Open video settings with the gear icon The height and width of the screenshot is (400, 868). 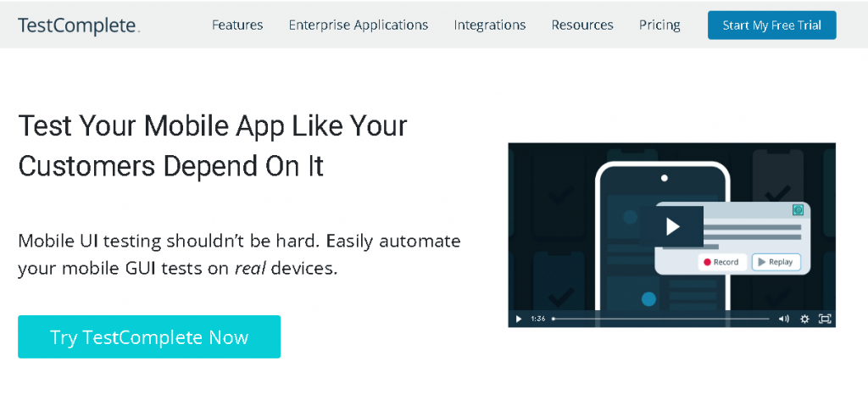point(804,319)
